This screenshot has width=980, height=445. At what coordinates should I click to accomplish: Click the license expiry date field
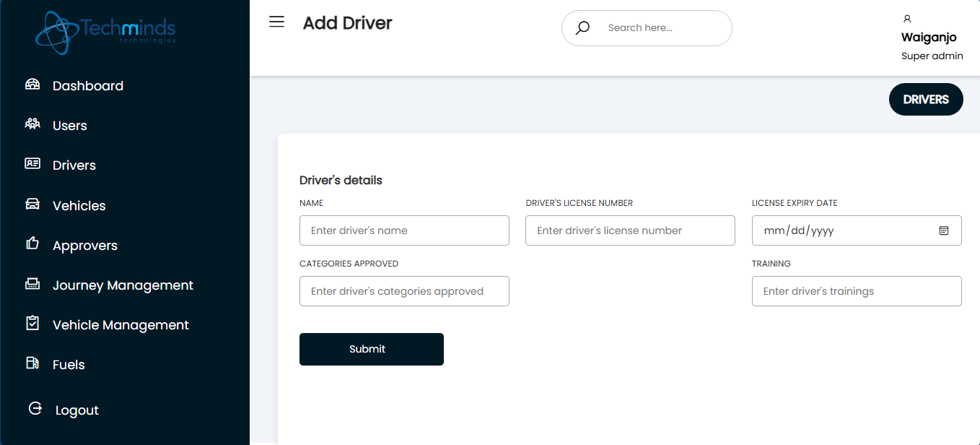pyautogui.click(x=857, y=230)
